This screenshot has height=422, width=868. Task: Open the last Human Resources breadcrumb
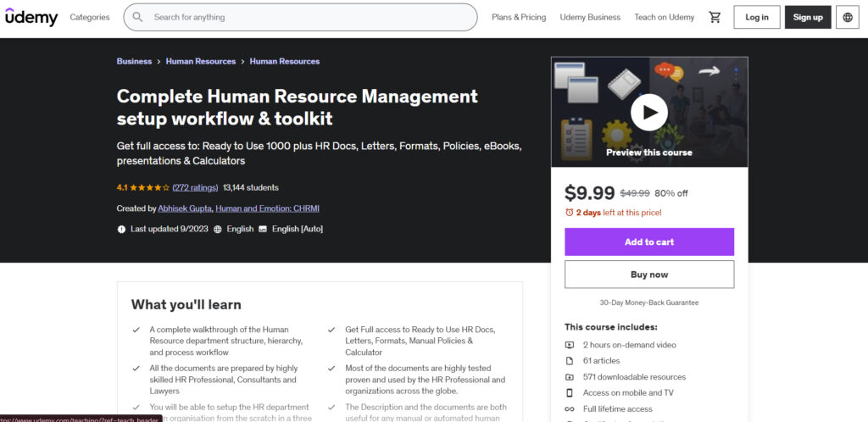285,61
